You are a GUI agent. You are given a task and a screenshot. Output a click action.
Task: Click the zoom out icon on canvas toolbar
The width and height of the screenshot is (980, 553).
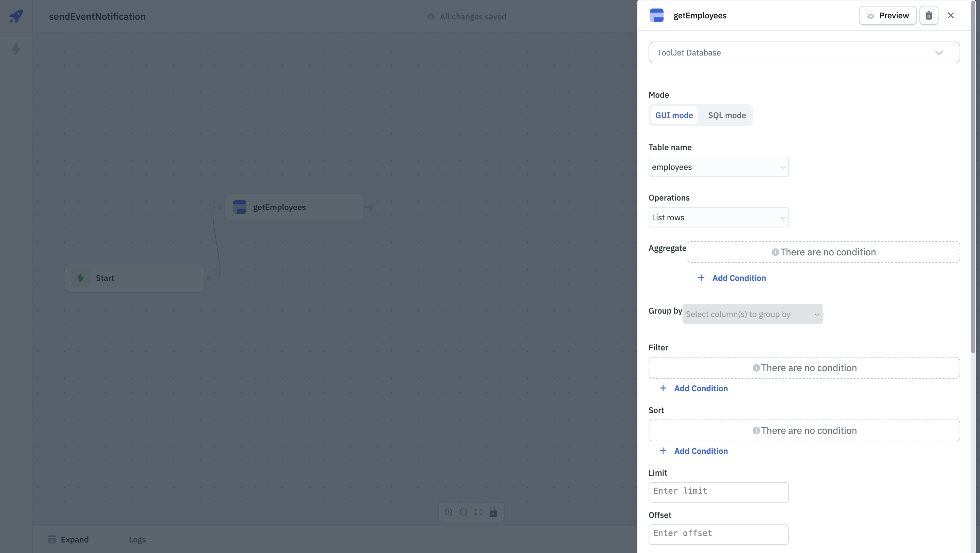point(463,512)
